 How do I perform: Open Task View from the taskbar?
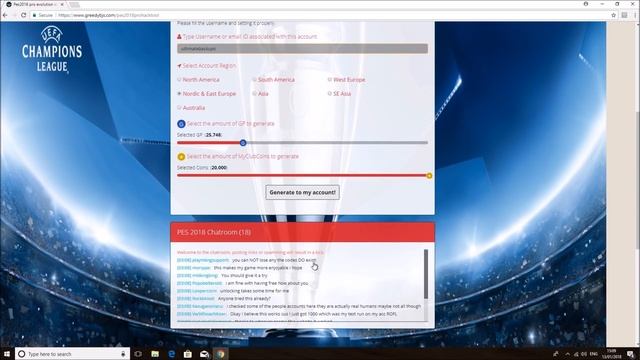click(x=138, y=354)
